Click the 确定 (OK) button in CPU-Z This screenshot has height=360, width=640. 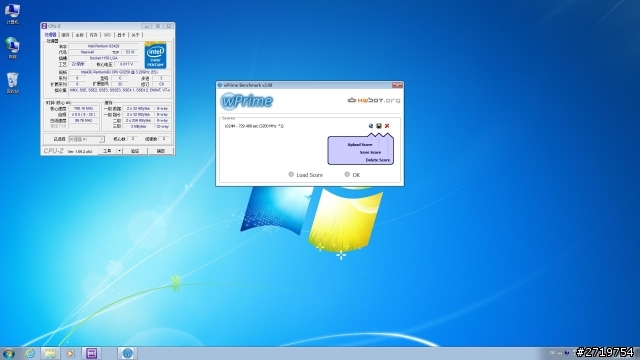(161, 151)
